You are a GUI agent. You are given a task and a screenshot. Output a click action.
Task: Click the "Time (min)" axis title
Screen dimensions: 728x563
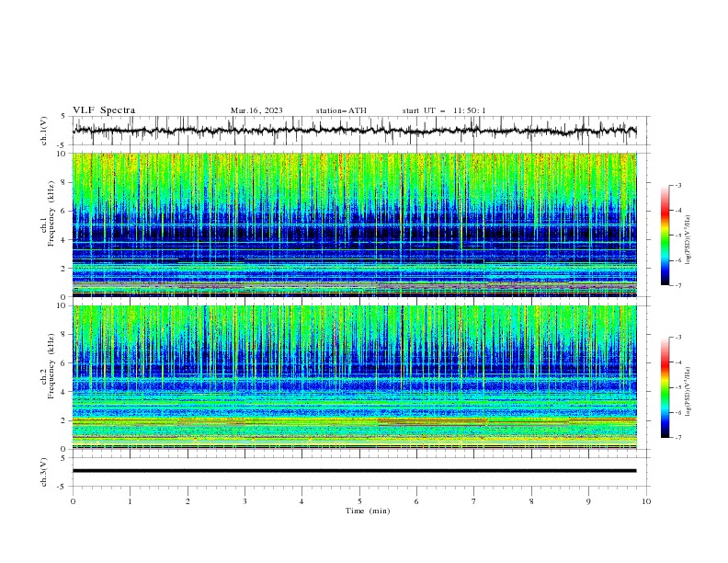point(368,511)
